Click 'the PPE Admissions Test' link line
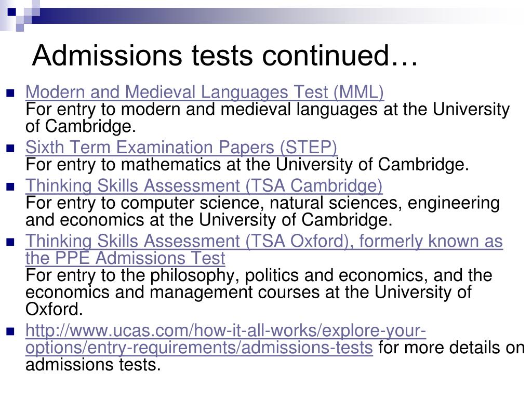Viewport: 532px width, 399px height. pos(125,258)
